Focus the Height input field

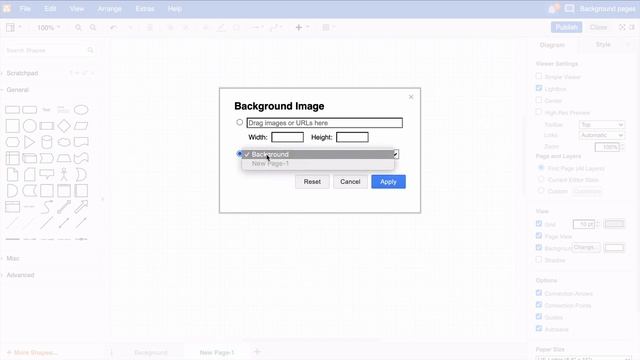(x=352, y=137)
